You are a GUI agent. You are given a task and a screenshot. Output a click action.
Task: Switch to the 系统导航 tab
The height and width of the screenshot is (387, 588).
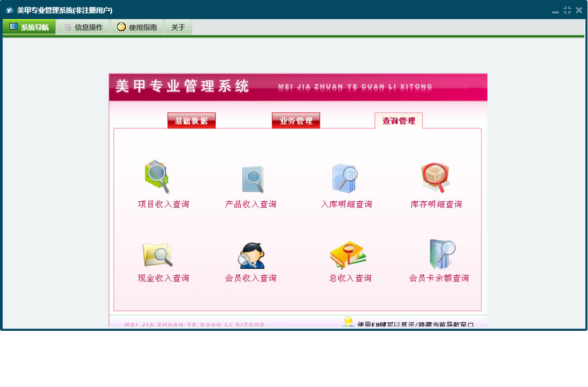point(29,27)
